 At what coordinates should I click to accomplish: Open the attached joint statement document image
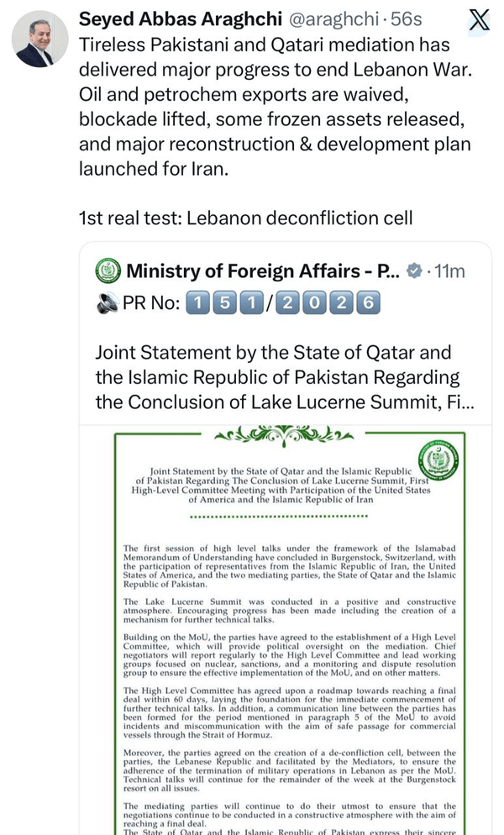(286, 630)
